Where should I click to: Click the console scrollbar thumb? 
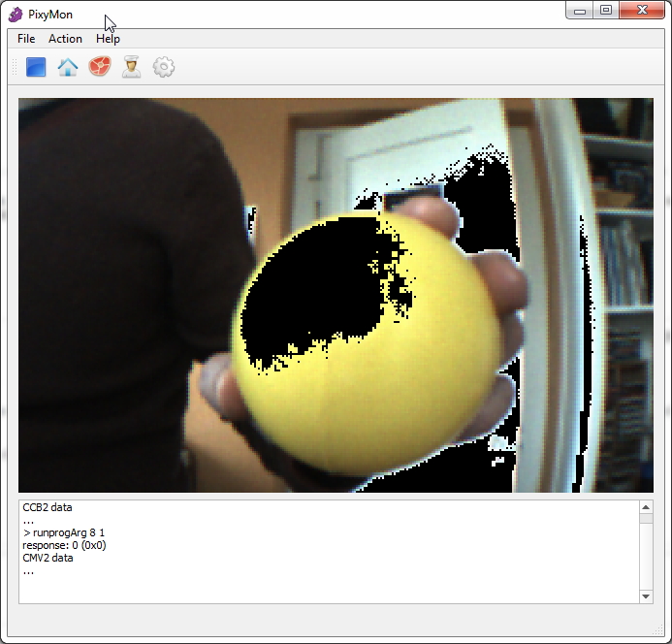click(x=646, y=518)
